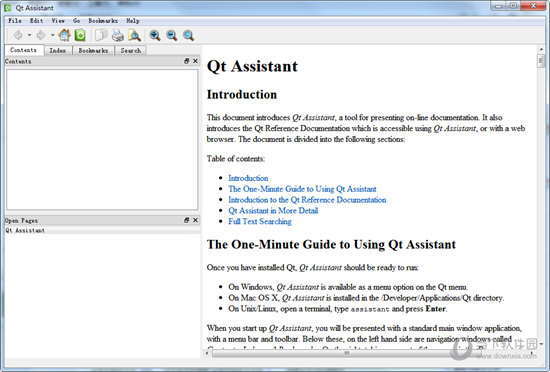The image size is (550, 372).
Task: Click the Zoom in toolbar icon
Action: (155, 35)
